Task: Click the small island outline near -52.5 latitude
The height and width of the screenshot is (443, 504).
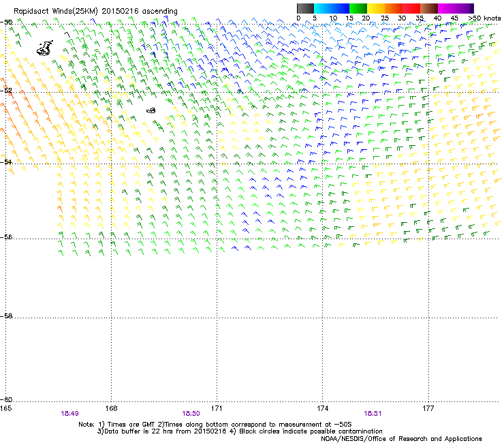Action: tap(151, 110)
